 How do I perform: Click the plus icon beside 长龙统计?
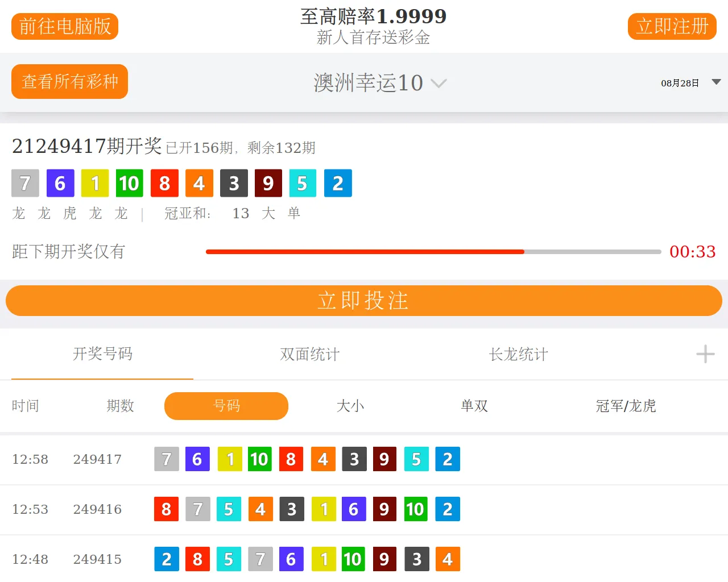705,354
